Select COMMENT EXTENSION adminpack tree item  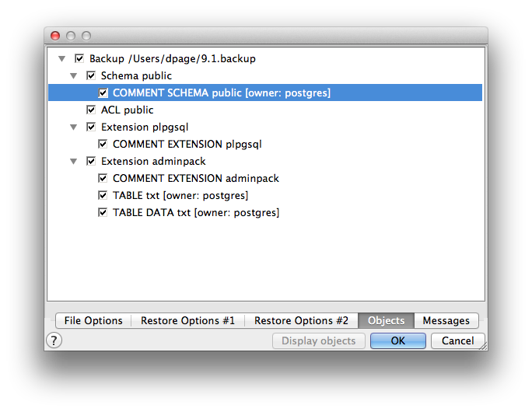click(195, 179)
